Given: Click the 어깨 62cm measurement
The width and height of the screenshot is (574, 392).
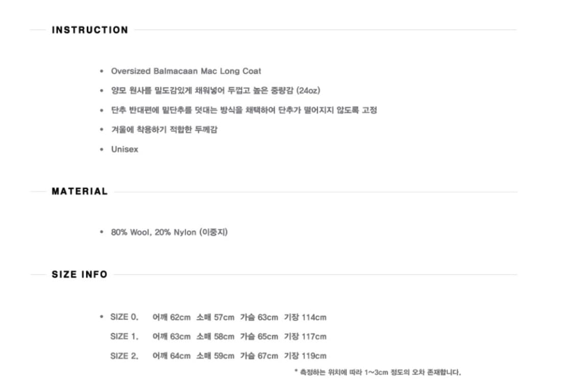Looking at the screenshot, I should (171, 317).
